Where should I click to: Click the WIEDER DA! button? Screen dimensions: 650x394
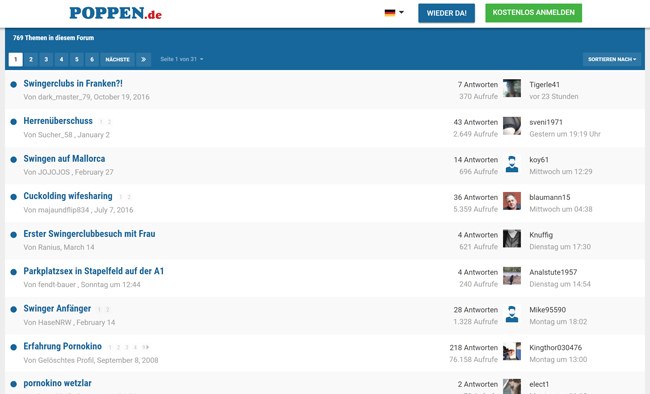tap(446, 13)
